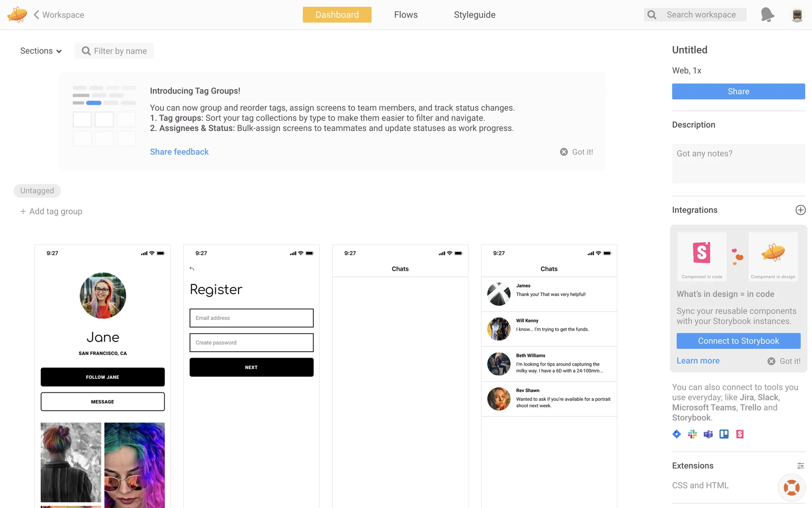This screenshot has width=812, height=508.
Task: Click the Connect to Storybook button
Action: (738, 341)
